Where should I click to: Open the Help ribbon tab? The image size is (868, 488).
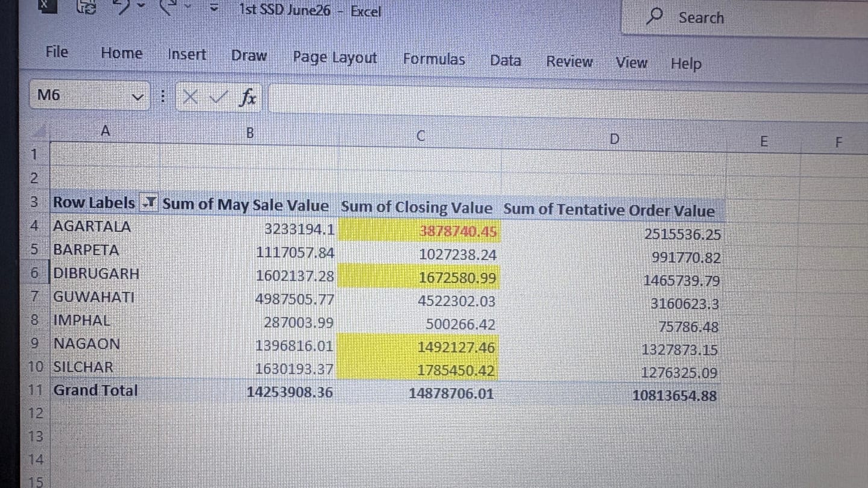click(x=686, y=63)
